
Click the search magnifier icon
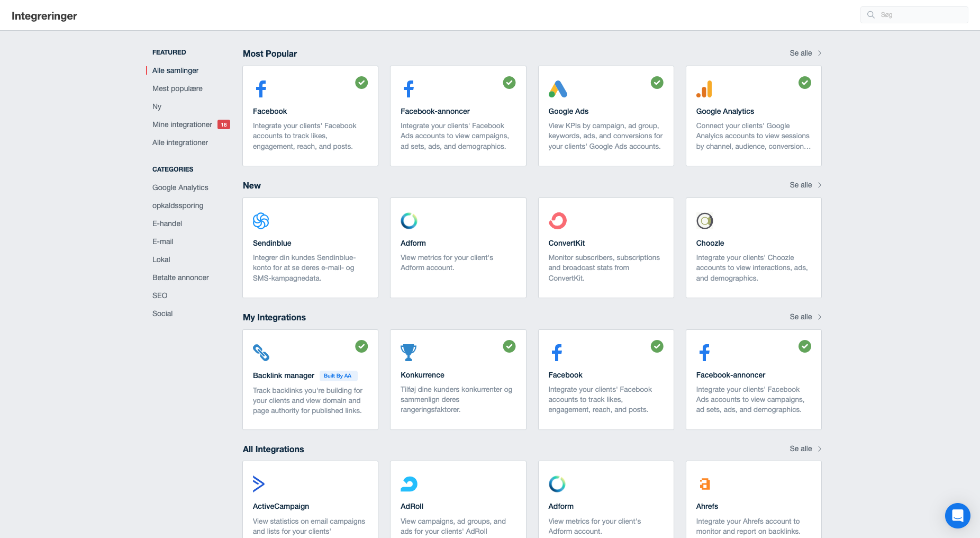pyautogui.click(x=871, y=15)
